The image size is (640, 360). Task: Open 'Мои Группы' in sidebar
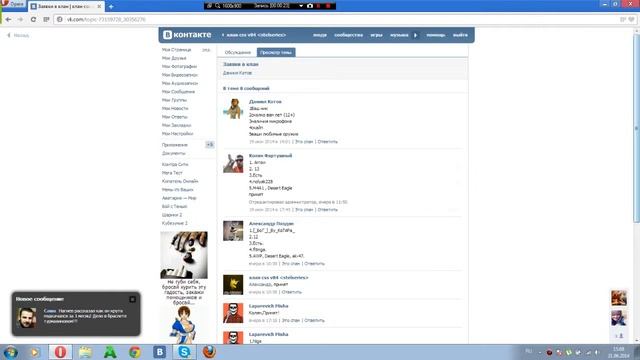pyautogui.click(x=174, y=100)
